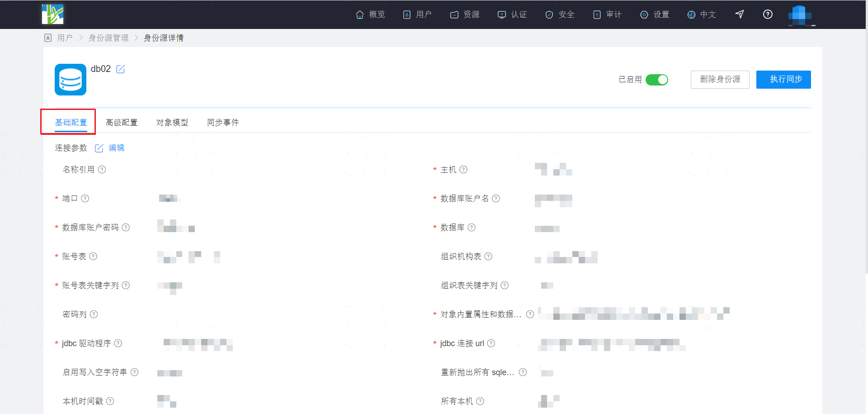Screen dimensions: 868x414
Task: Click the paper plane icon in top bar
Action: coord(740,14)
